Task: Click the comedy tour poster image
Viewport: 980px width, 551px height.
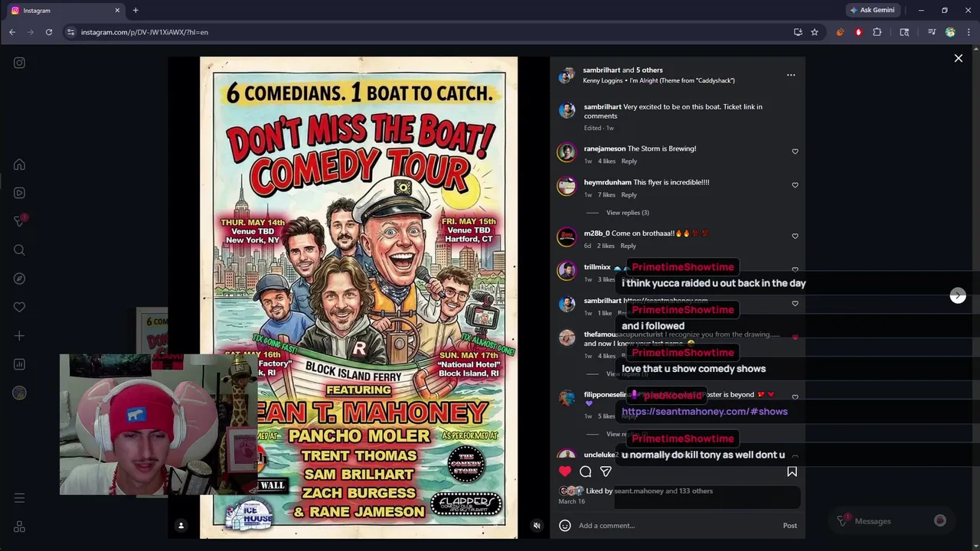Action: click(358, 297)
